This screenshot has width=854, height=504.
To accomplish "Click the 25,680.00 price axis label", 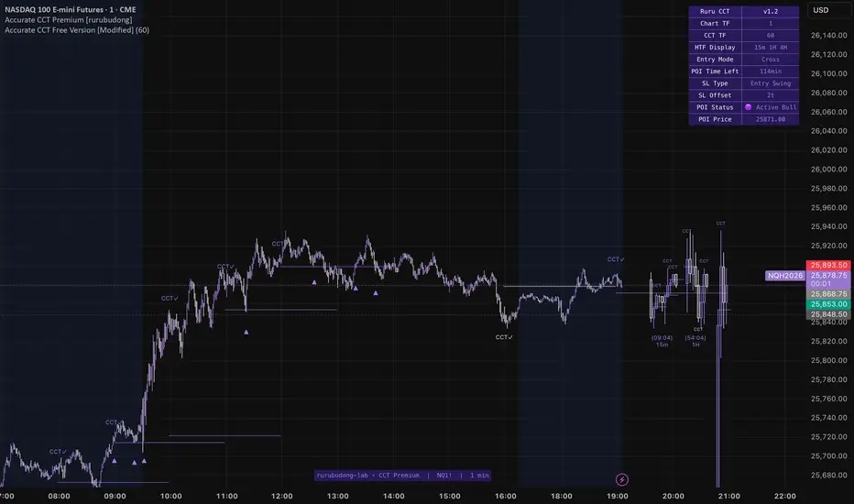I will pos(829,475).
